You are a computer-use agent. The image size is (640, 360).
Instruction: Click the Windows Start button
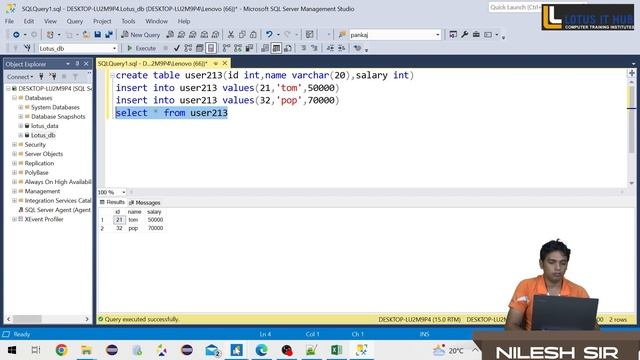[x=12, y=350]
